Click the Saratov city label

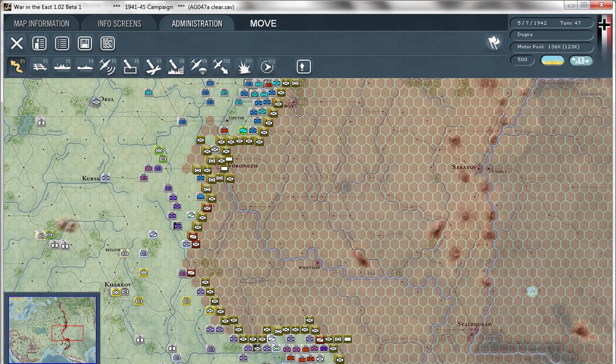(x=464, y=167)
